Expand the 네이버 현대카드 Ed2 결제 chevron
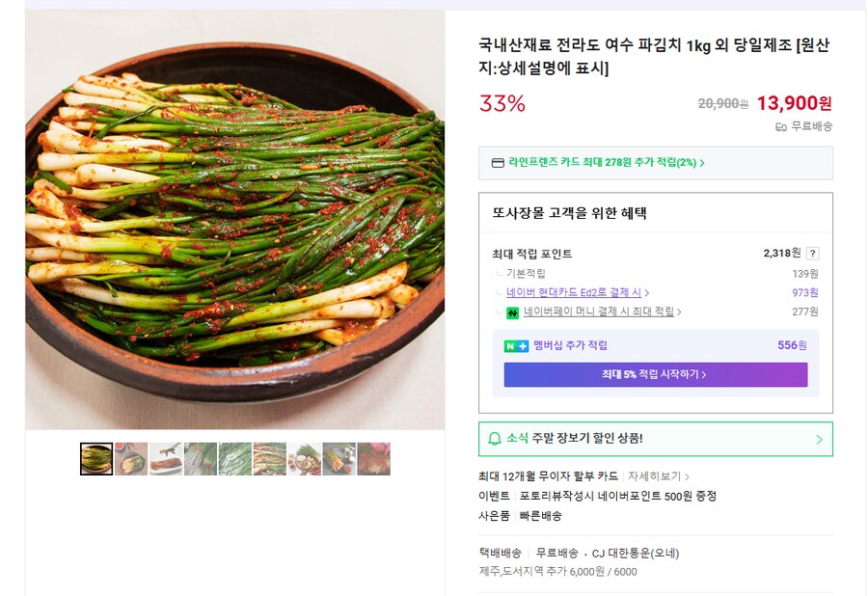This screenshot has height=596, width=868. coord(649,291)
